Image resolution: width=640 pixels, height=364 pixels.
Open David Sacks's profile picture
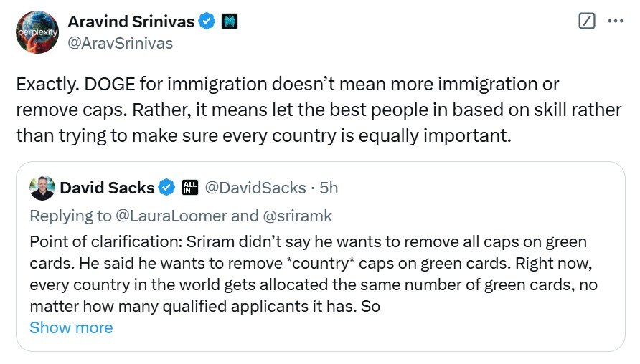42,188
